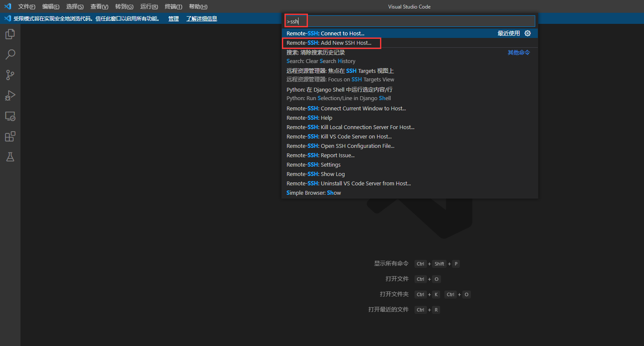Open the Run and Debug view
This screenshot has width=644, height=346.
[10, 95]
